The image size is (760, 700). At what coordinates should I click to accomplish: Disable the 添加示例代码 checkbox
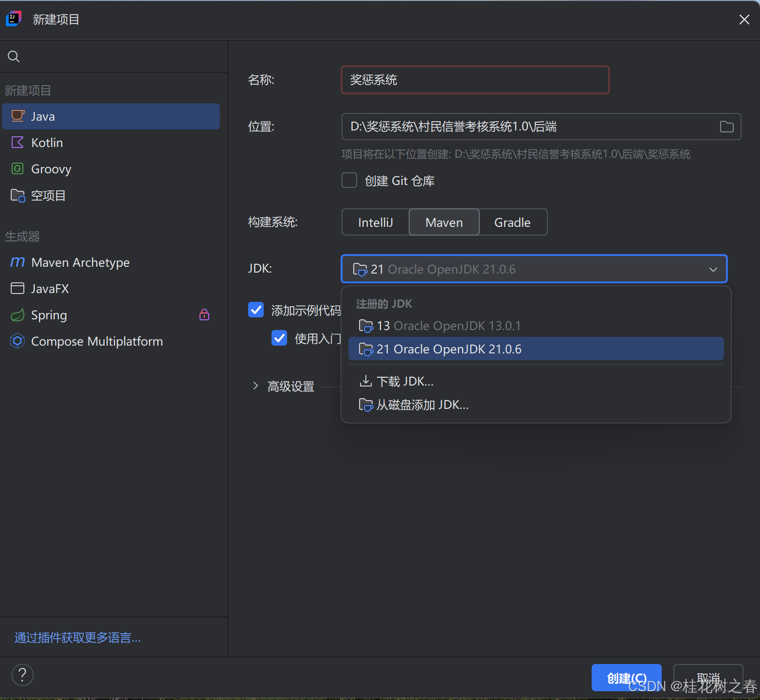coord(255,310)
